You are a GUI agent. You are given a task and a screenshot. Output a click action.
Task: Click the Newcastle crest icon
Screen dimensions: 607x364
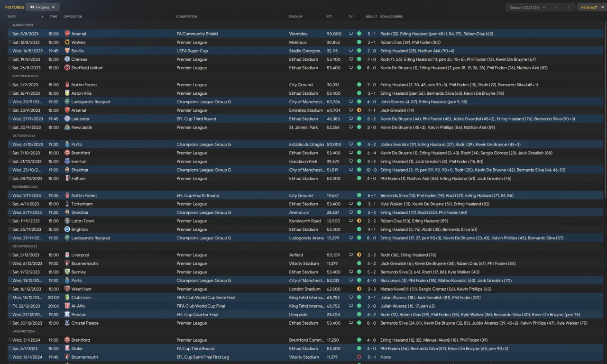point(67,127)
